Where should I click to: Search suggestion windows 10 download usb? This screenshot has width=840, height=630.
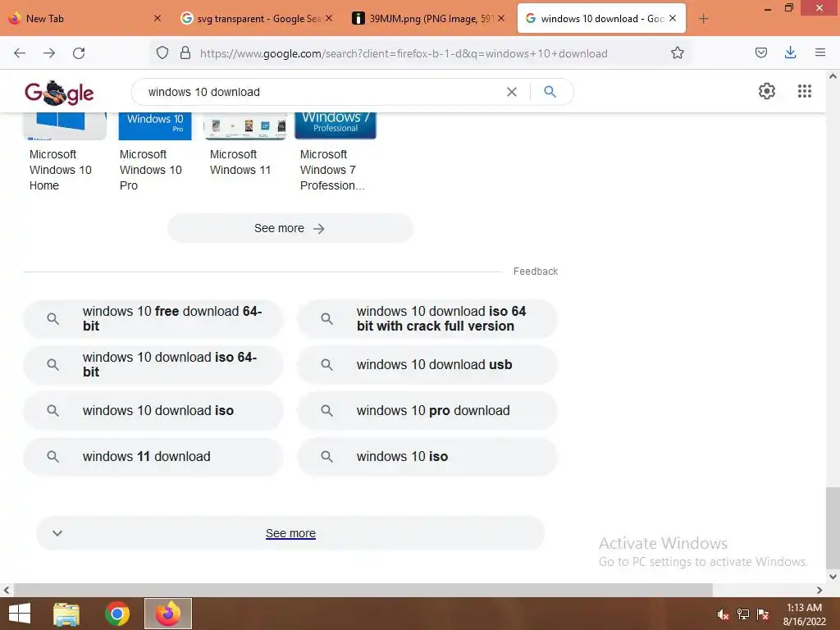pos(427,365)
